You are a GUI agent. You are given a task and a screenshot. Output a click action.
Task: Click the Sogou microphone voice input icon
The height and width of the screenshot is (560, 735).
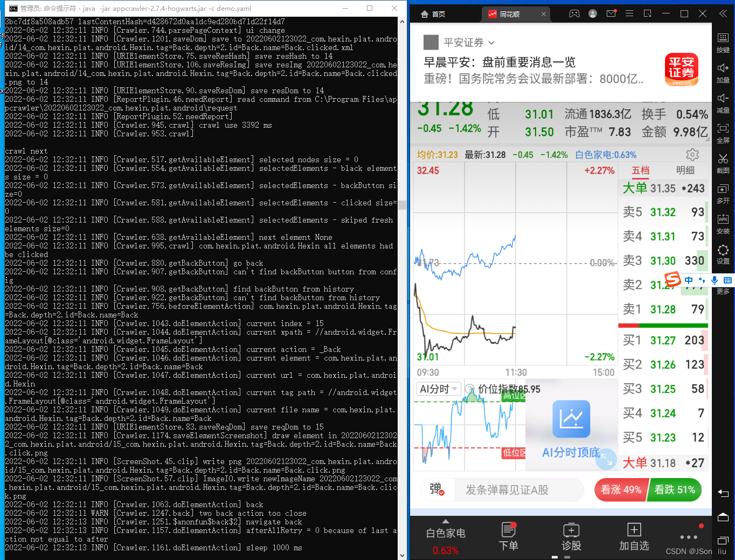pyautogui.click(x=715, y=280)
